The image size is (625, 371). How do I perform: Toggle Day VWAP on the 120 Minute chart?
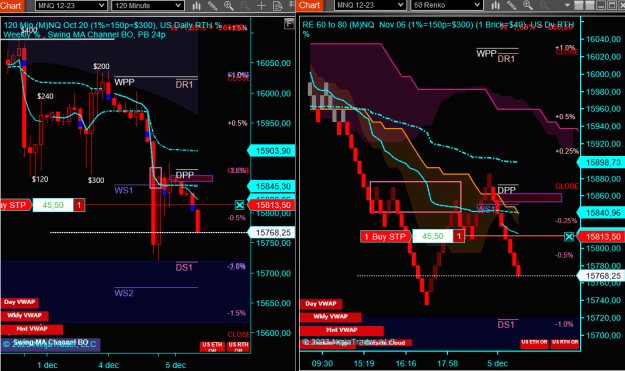tap(19, 302)
